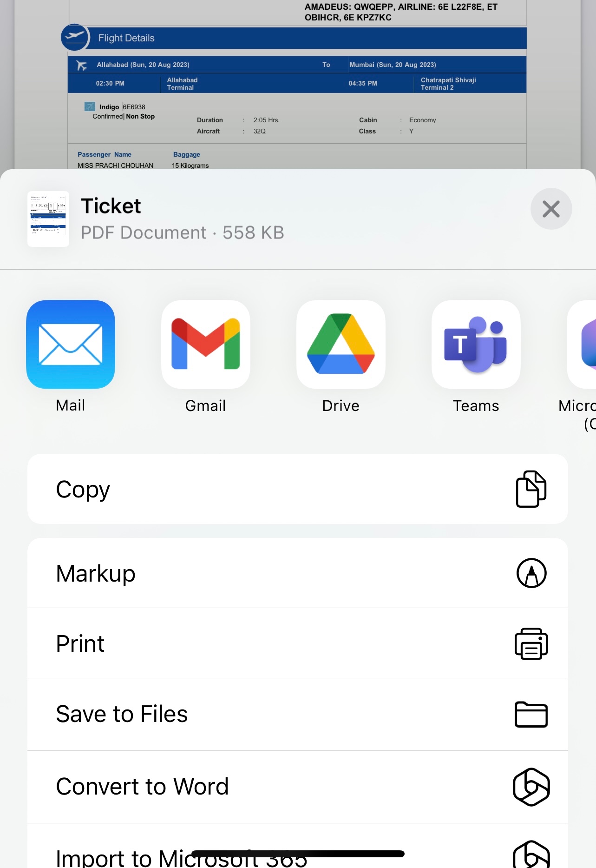Share the ticket via Mail app icon

(x=71, y=344)
